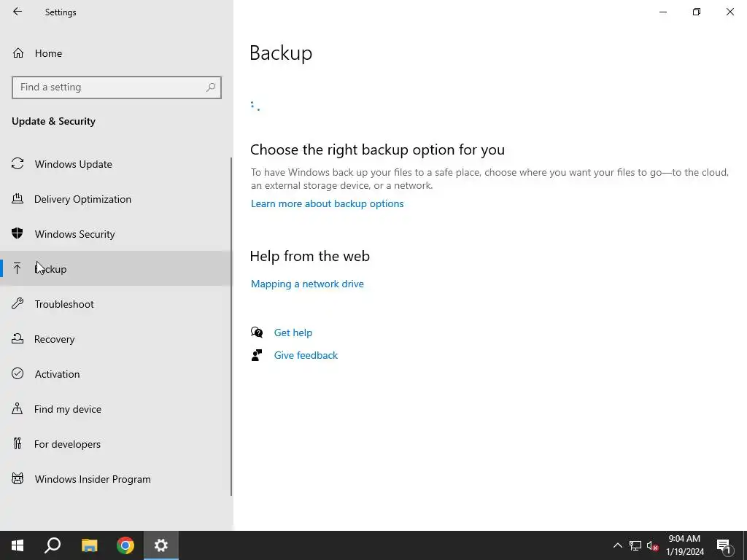Viewport: 747px width, 560px height.
Task: Click the Troubleshoot wrench icon
Action: tap(18, 304)
